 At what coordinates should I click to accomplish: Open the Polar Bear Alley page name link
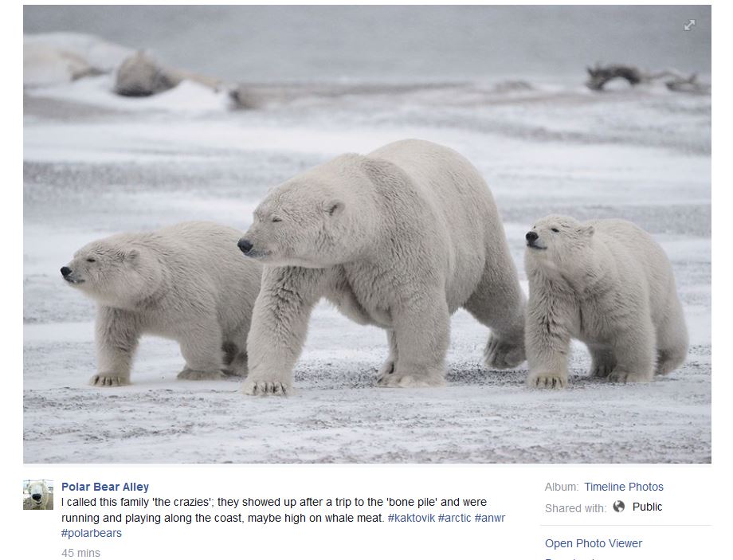pos(105,487)
